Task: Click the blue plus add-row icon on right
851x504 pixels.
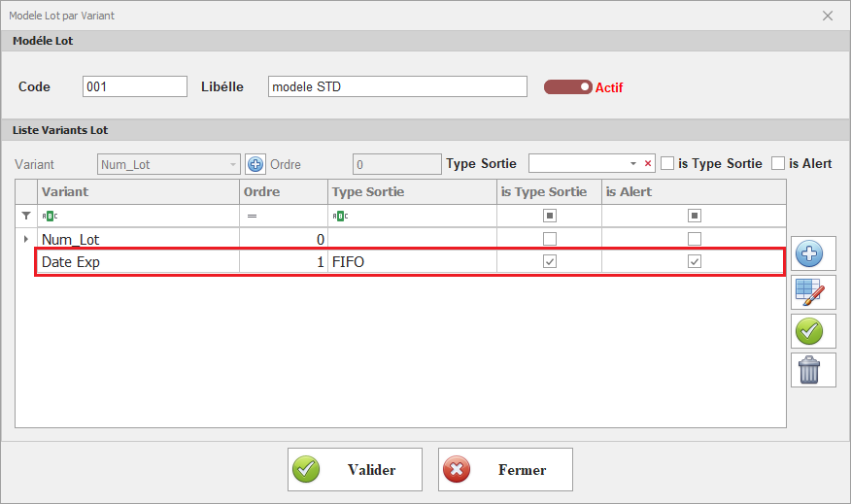Action: (x=813, y=254)
